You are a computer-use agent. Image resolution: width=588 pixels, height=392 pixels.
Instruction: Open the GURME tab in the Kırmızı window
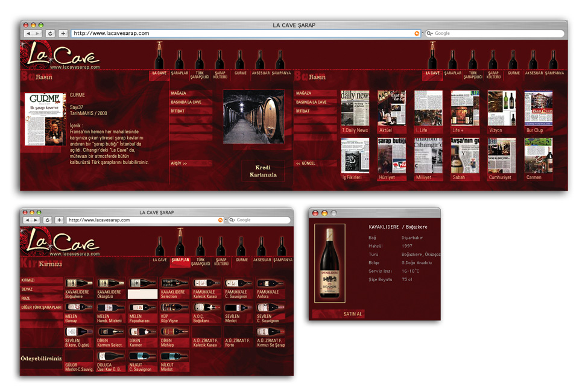[x=241, y=260]
